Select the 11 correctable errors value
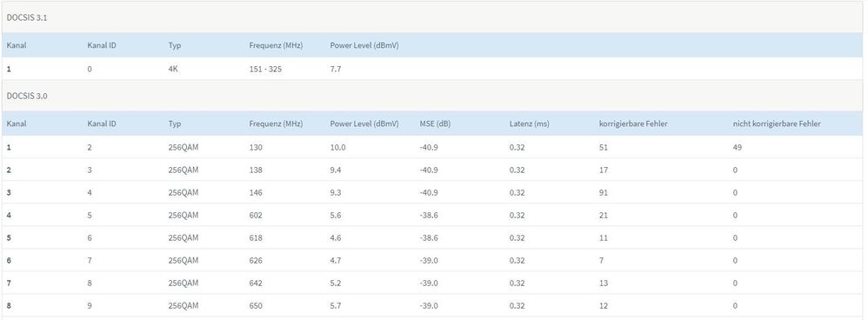The height and width of the screenshot is (320, 868). click(604, 238)
